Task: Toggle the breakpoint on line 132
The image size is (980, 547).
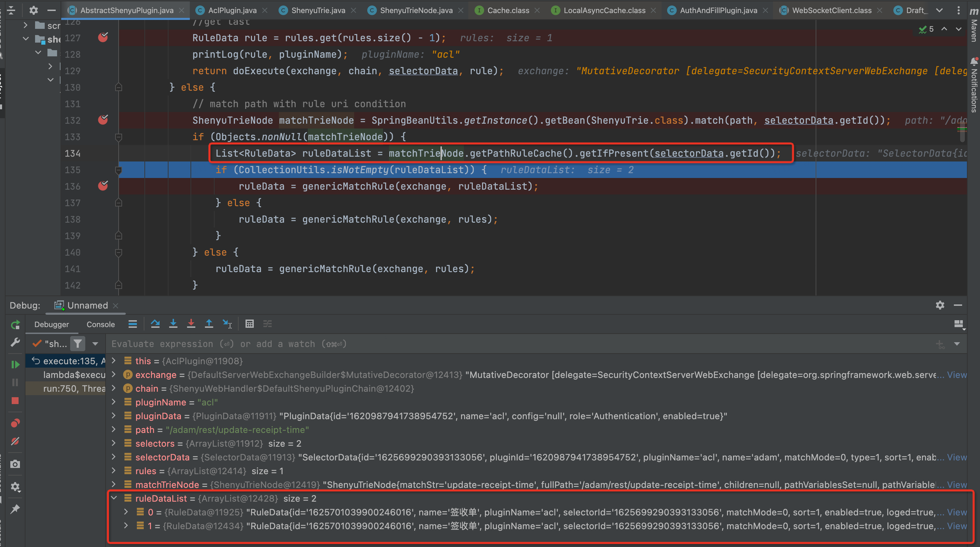Action: (103, 120)
